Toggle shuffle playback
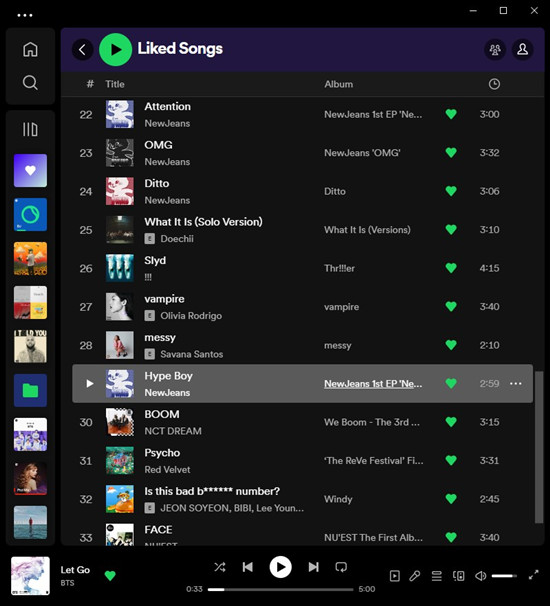The height and width of the screenshot is (606, 550). pos(220,567)
